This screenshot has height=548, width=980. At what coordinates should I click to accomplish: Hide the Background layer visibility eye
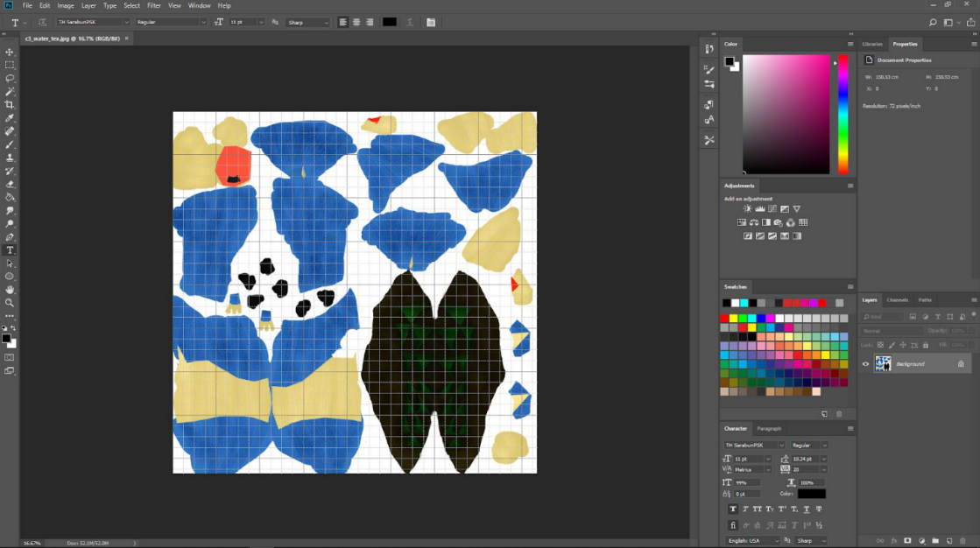click(x=865, y=363)
